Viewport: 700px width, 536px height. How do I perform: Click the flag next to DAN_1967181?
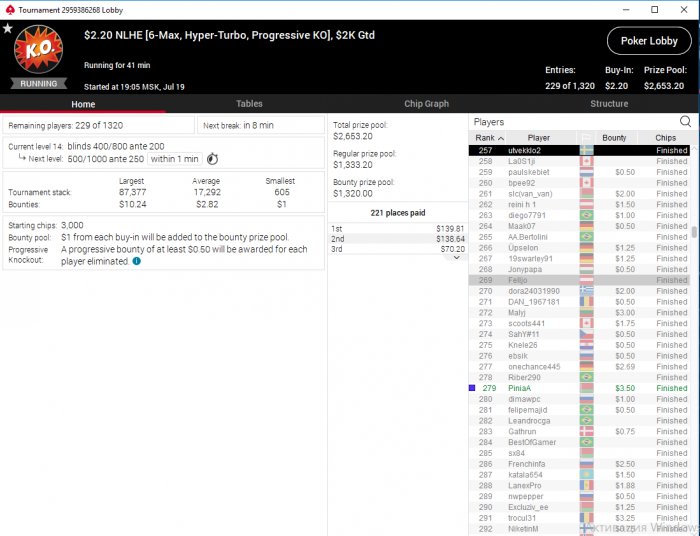[x=587, y=302]
